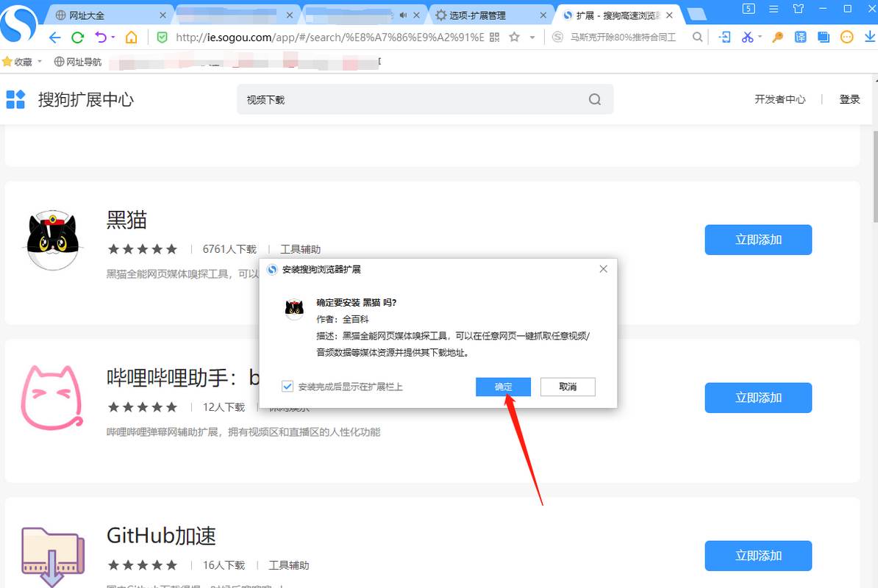The width and height of the screenshot is (878, 588).
Task: Expand the dropdown next to bookmark star
Action: [x=532, y=37]
